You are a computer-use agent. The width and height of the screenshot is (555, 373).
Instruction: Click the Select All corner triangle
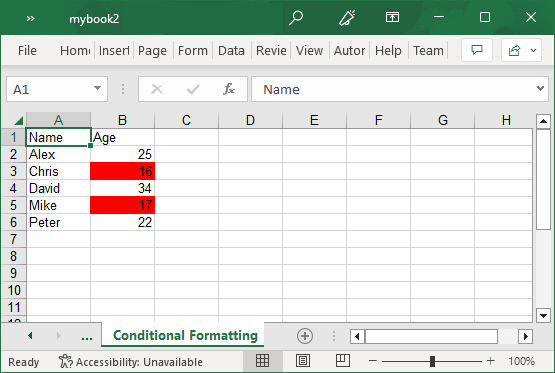18,121
